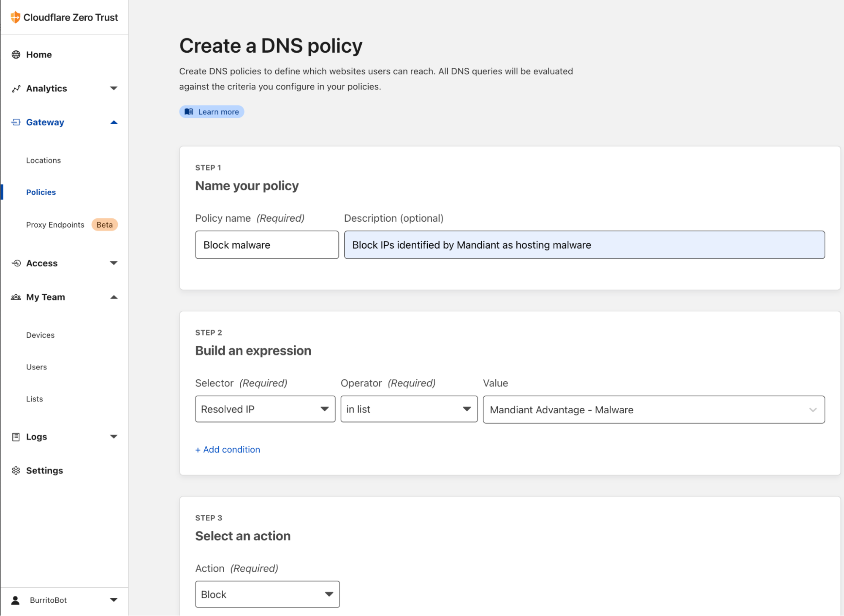Collapse the My Team section arrow

[x=114, y=297]
